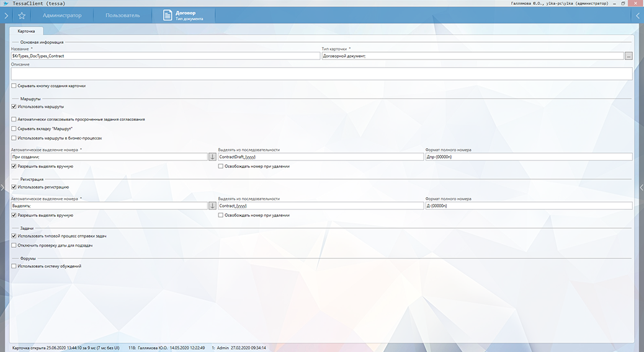Click the ellipsis button next to Тип карточки
The height and width of the screenshot is (352, 644).
628,56
